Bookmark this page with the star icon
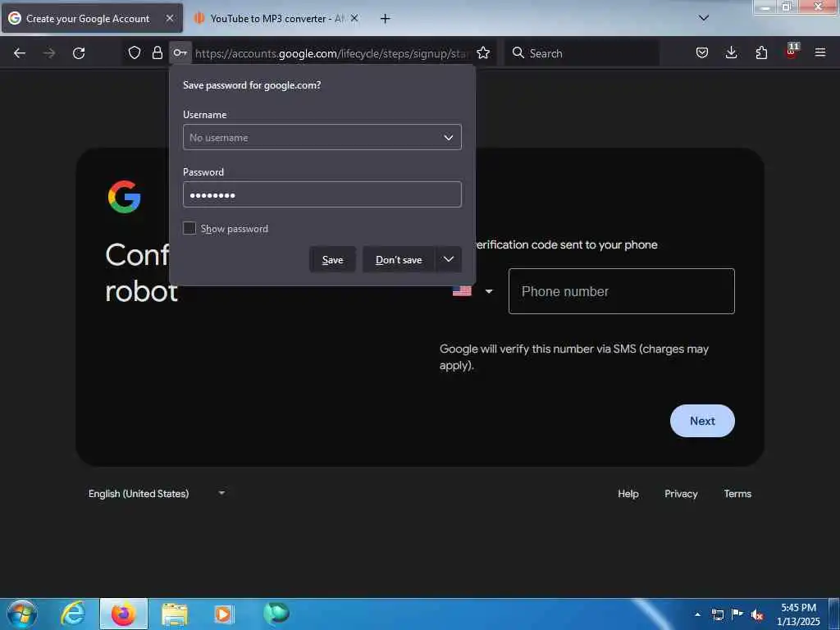Viewport: 840px width, 630px height. 483,52
